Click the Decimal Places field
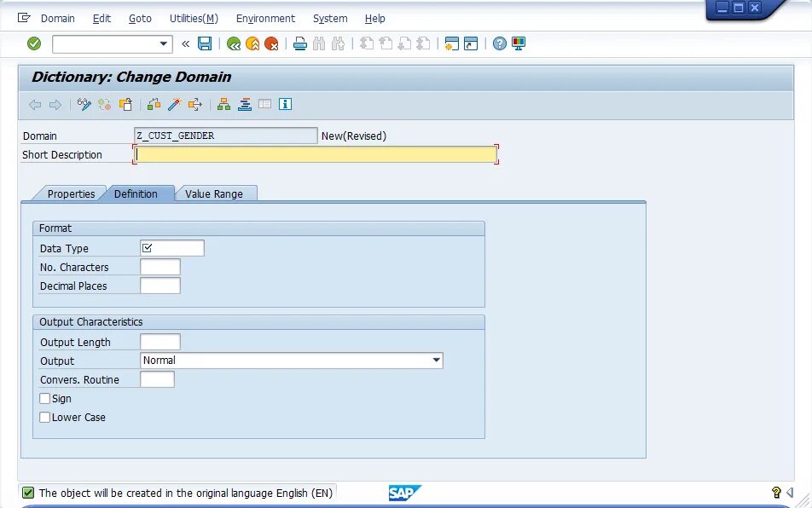This screenshot has width=812, height=508. 160,286
